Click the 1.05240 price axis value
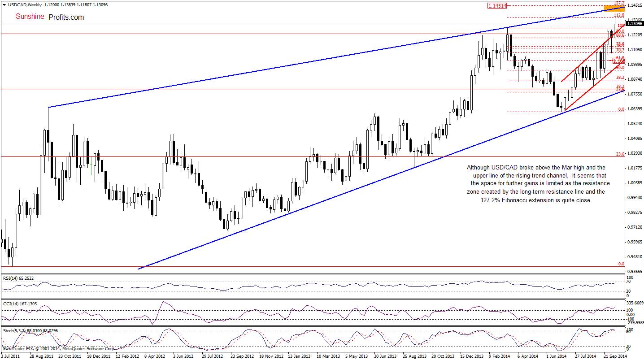This screenshot has height=360, width=644. 634,124
